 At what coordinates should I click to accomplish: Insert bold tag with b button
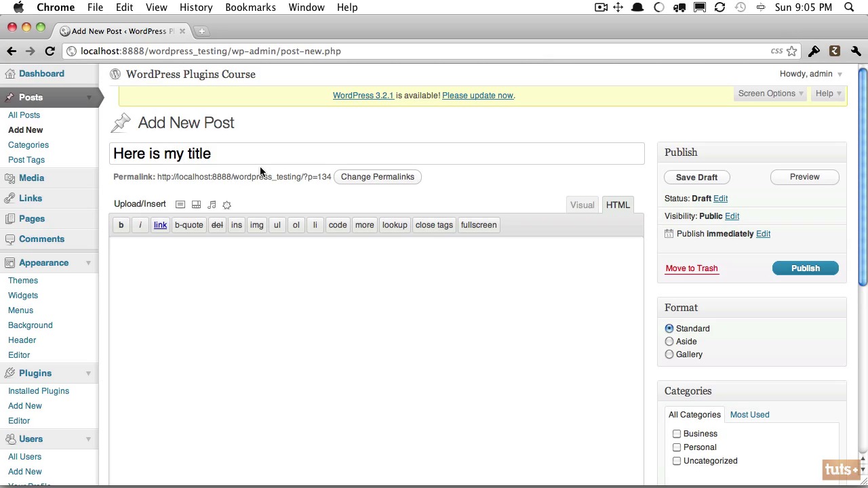[121, 225]
